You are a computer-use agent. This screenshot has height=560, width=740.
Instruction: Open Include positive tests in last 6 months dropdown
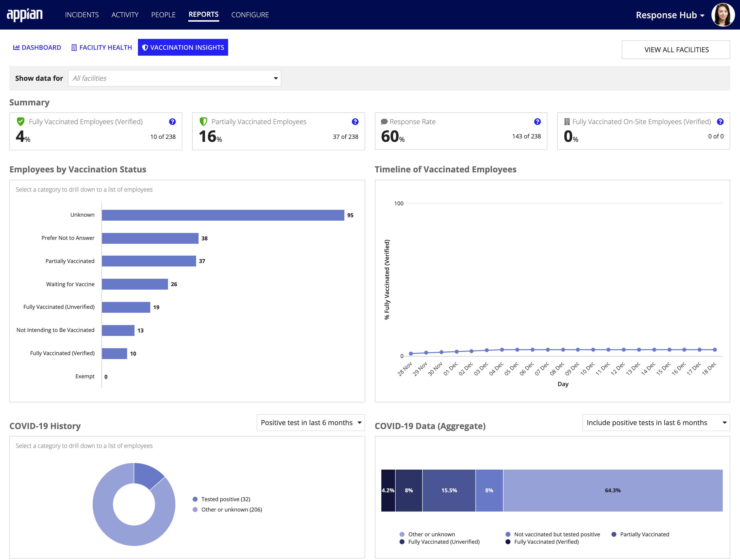pyautogui.click(x=656, y=423)
